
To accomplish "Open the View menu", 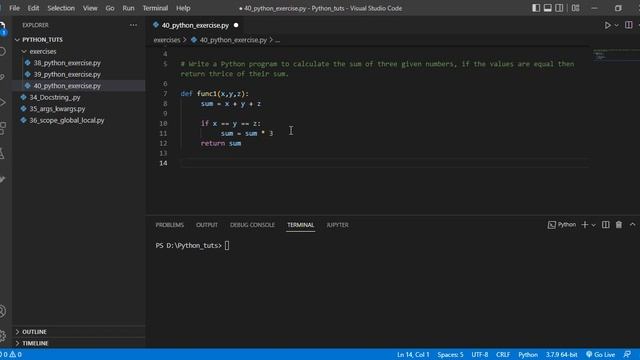I will click(x=90, y=8).
